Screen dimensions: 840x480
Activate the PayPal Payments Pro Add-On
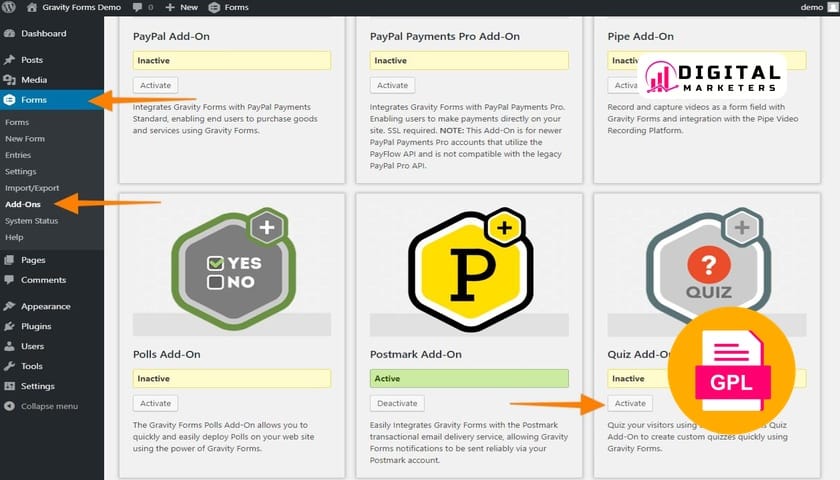pyautogui.click(x=392, y=85)
